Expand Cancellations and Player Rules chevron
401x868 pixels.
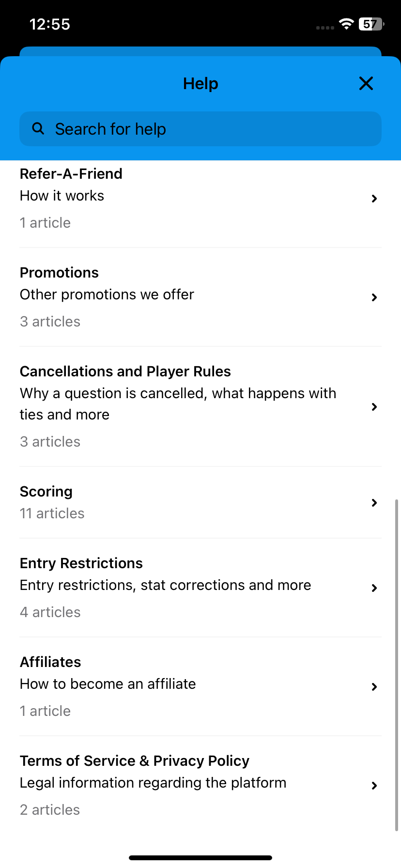374,407
